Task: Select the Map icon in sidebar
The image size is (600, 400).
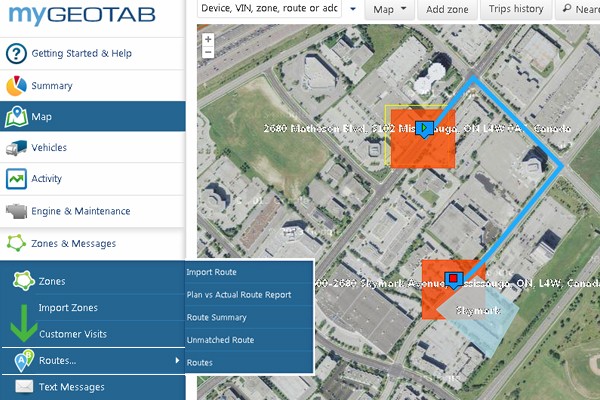Action: coord(15,117)
